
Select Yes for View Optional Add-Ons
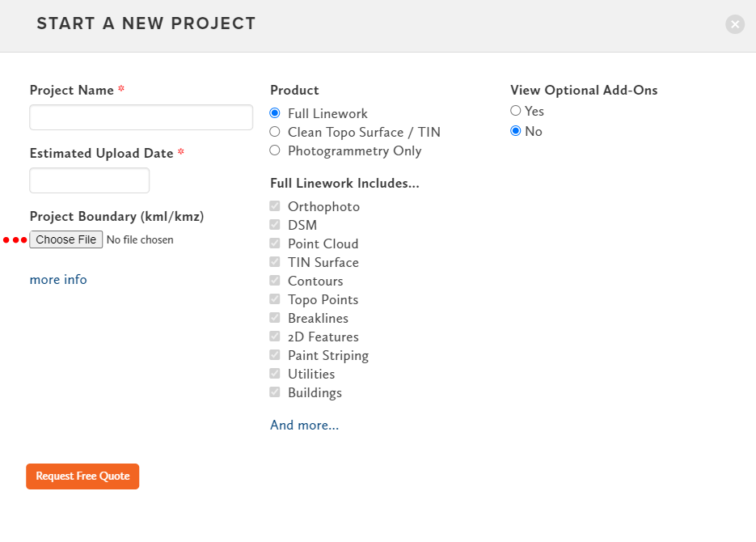point(516,111)
